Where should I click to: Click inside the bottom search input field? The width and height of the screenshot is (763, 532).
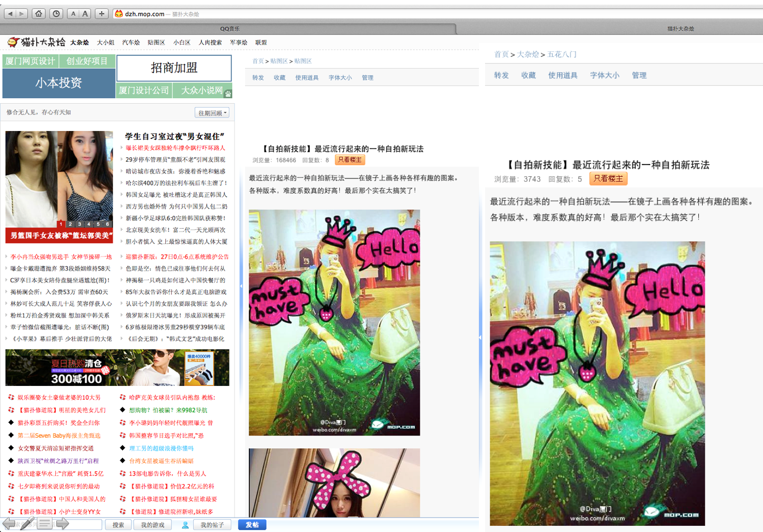[83, 524]
